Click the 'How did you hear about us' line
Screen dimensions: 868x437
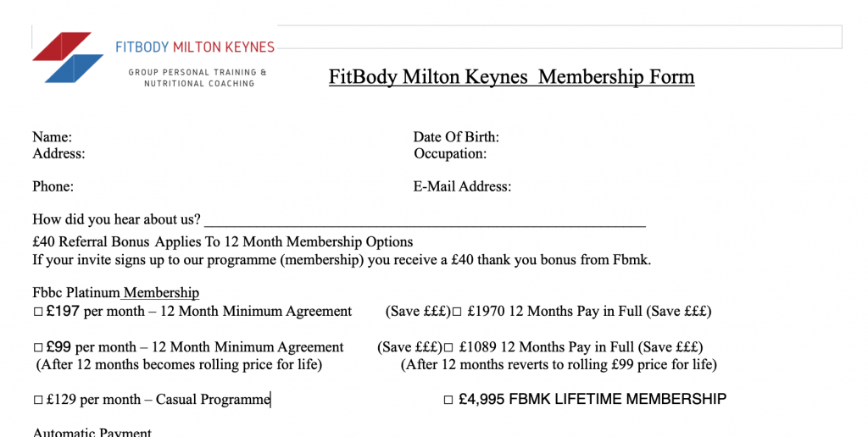(x=425, y=221)
